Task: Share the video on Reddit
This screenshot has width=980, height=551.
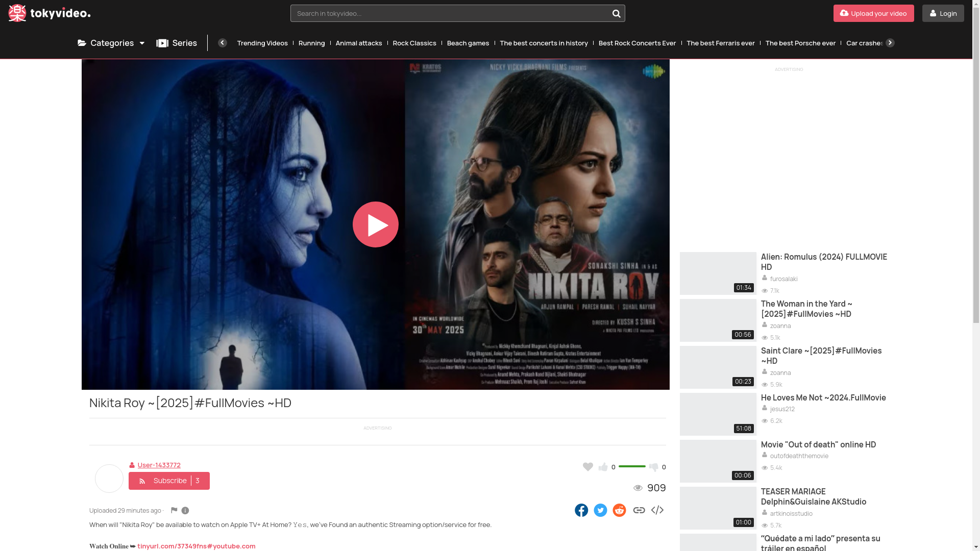Action: [619, 510]
